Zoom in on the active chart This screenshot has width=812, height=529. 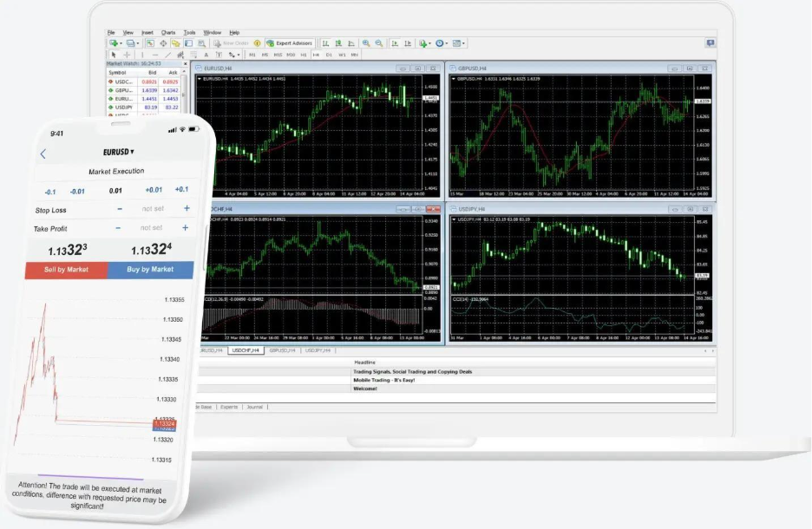[x=367, y=42]
